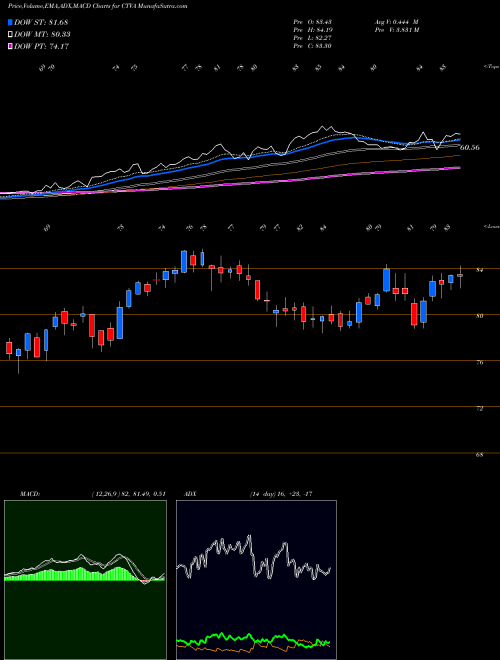500x660 pixels.
Task: Click the 68 price axis label
Action: pos(481,455)
